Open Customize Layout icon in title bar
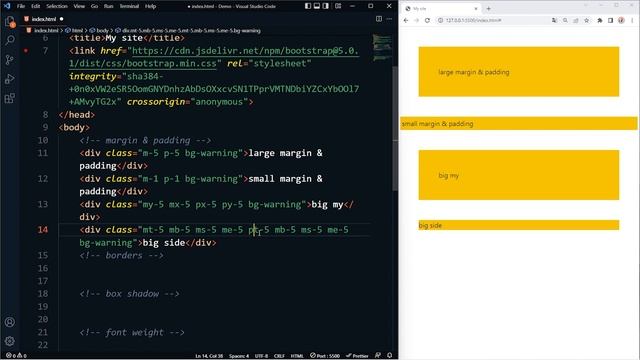This screenshot has height=360, width=640. 338,6
